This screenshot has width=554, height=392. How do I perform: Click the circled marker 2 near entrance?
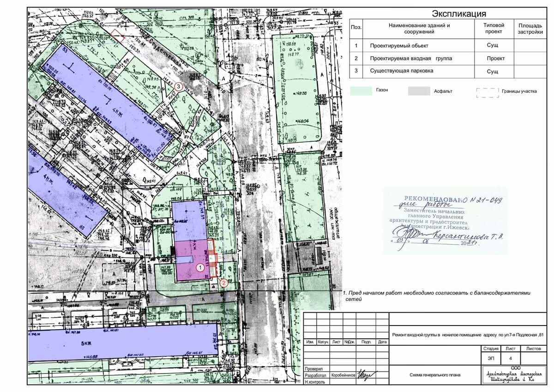pyautogui.click(x=223, y=283)
